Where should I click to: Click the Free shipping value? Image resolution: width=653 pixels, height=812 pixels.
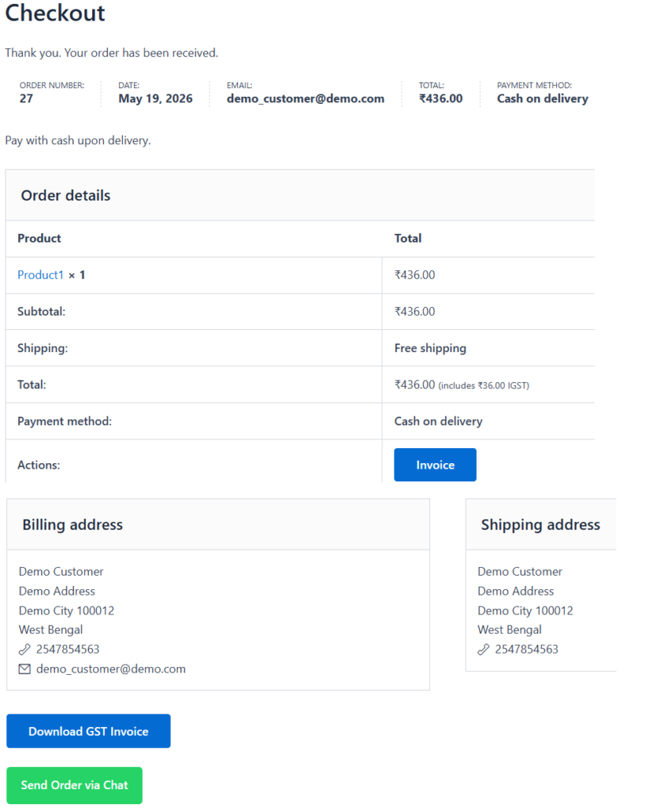430,348
